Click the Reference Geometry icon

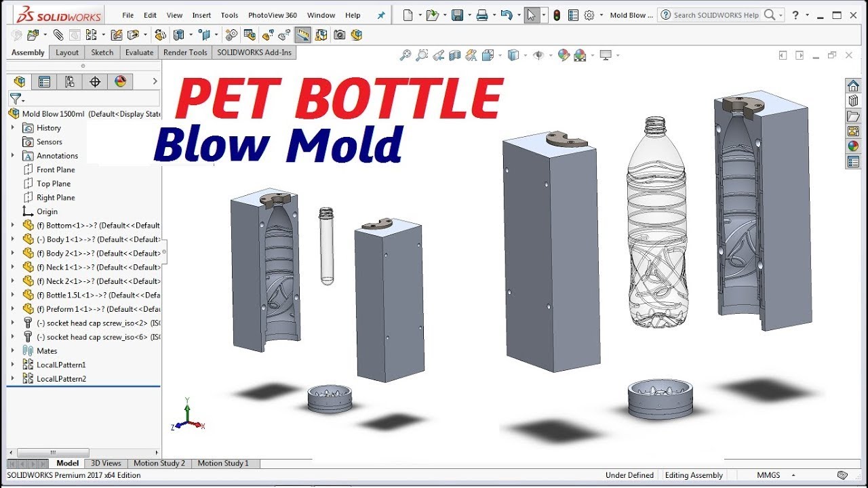[204, 35]
